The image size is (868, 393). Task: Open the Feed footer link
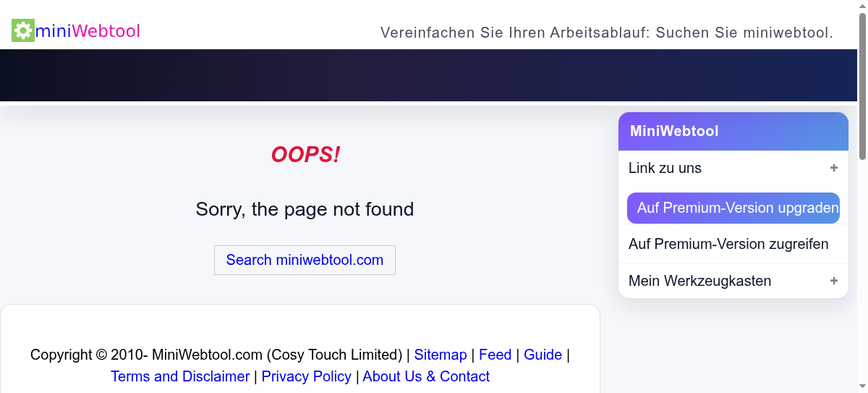pos(495,355)
